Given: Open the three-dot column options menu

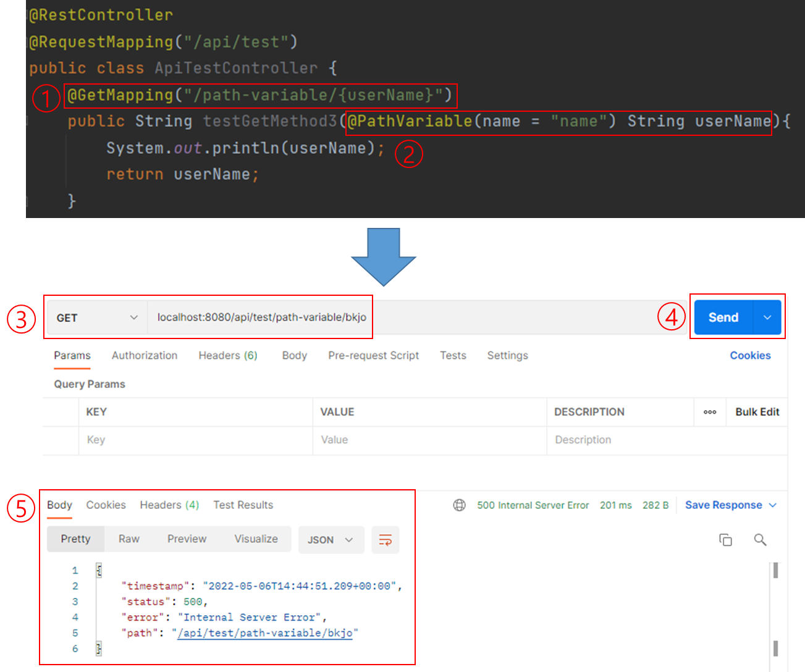Looking at the screenshot, I should [710, 412].
